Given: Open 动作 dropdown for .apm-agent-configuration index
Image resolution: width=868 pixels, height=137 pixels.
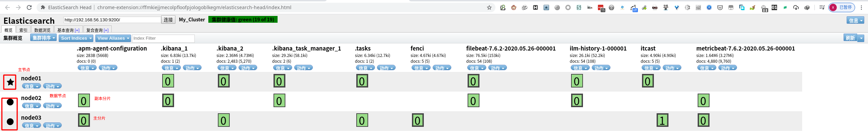Looking at the screenshot, I should (x=108, y=68).
